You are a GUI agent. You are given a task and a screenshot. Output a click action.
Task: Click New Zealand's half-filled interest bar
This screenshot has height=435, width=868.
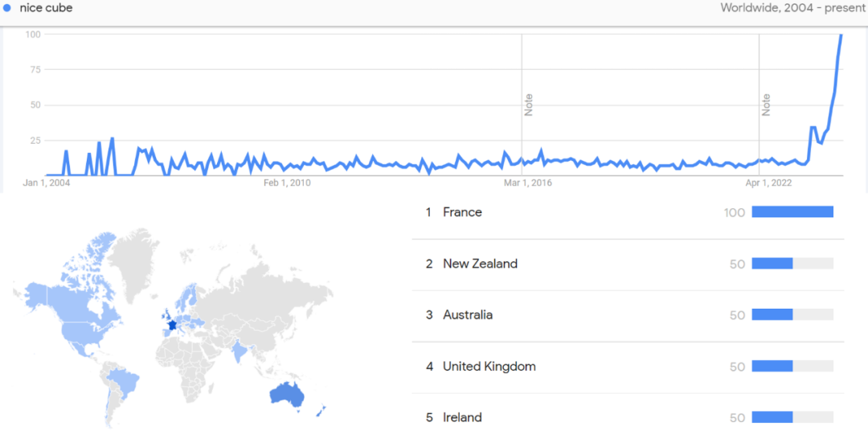click(x=792, y=264)
